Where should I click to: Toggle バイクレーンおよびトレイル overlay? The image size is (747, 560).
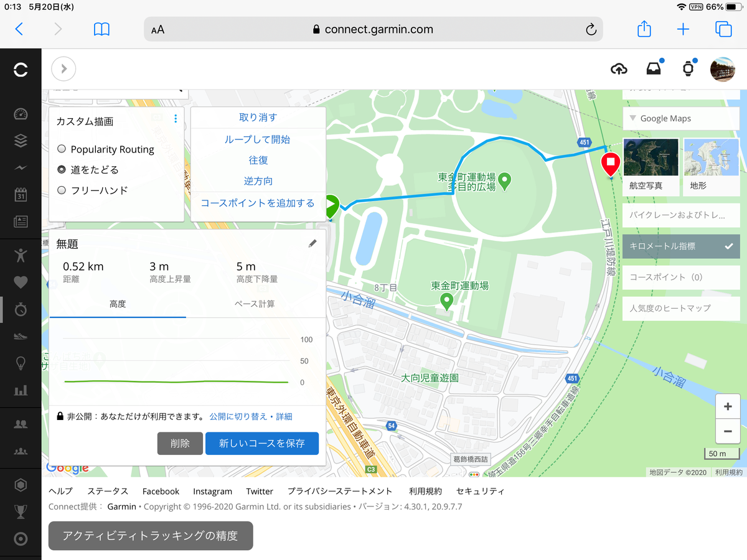pos(681,215)
